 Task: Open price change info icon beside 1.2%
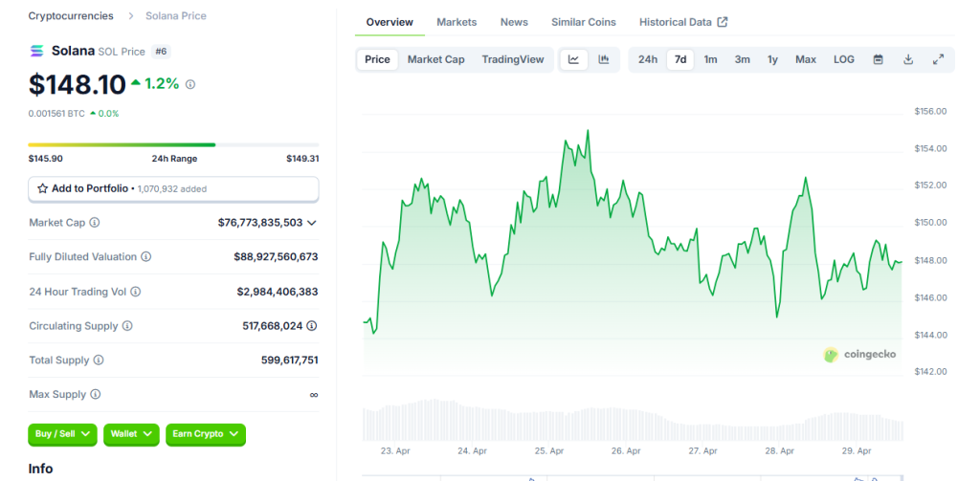(190, 84)
